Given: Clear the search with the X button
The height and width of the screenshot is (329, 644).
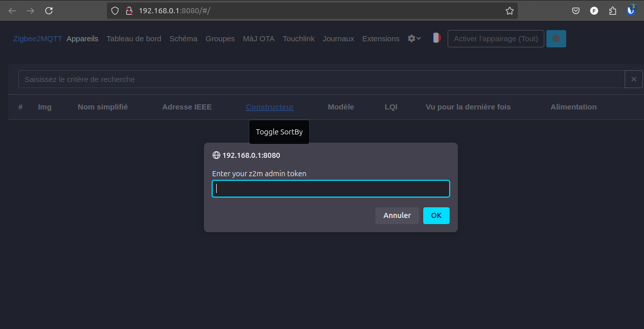Looking at the screenshot, I should tap(634, 79).
